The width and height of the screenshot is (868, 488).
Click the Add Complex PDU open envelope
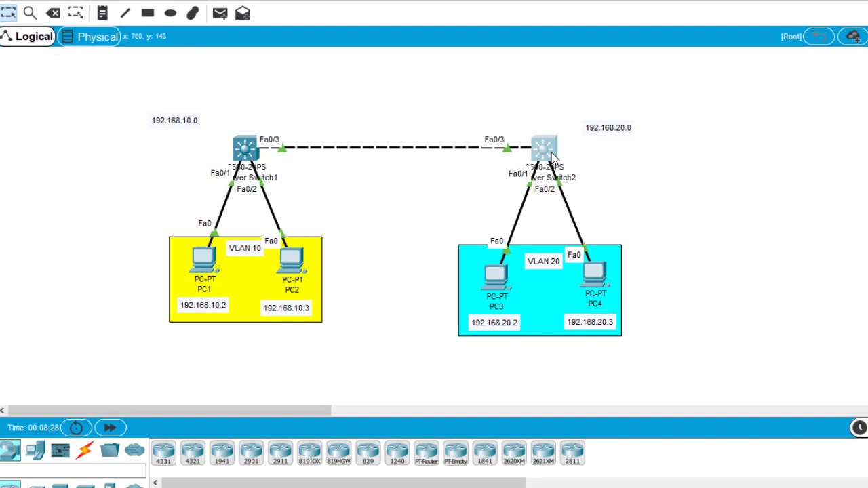(243, 13)
